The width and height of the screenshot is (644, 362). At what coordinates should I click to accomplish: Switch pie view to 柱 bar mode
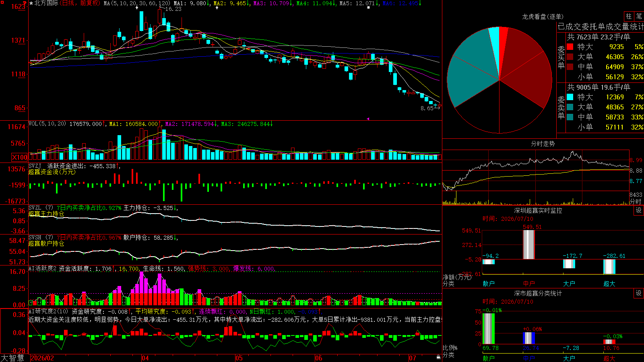coord(629,16)
